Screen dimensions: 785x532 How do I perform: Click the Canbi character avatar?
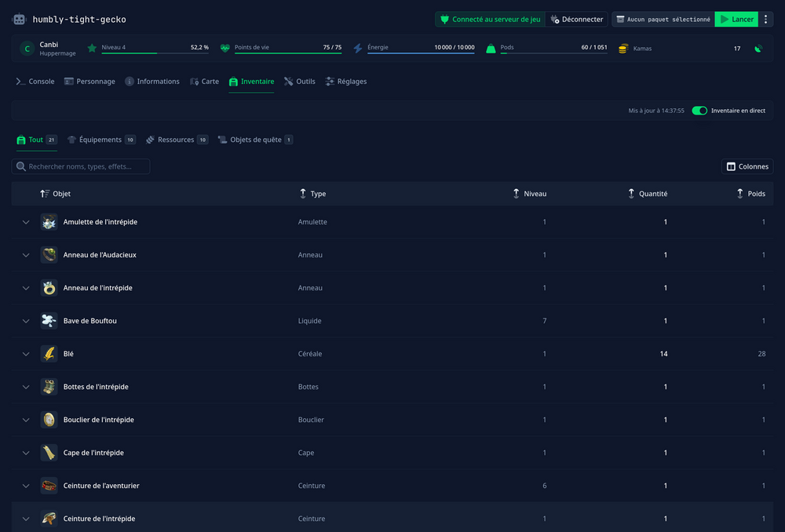[x=27, y=49]
